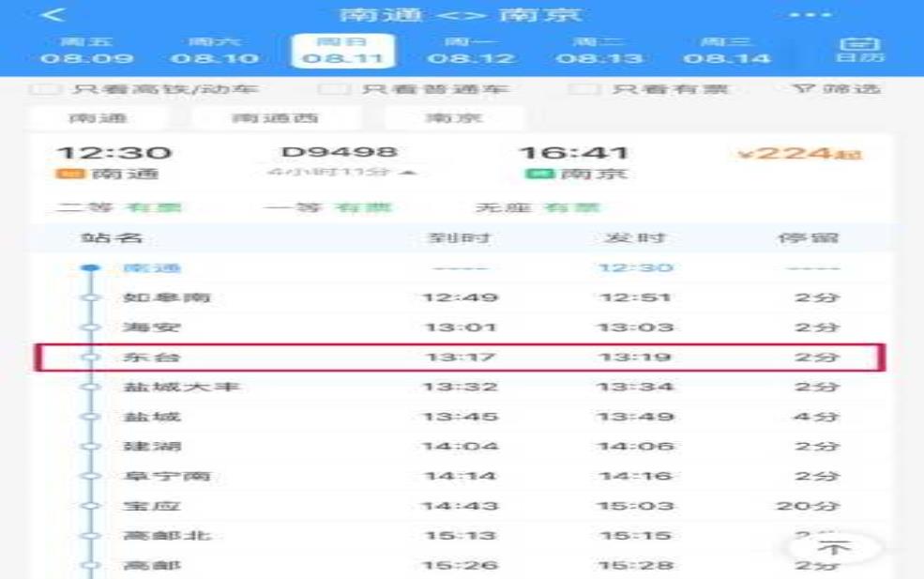Viewport: 924px width, 579px height.
Task: Open the 日历 calendar picker
Action: point(859,50)
